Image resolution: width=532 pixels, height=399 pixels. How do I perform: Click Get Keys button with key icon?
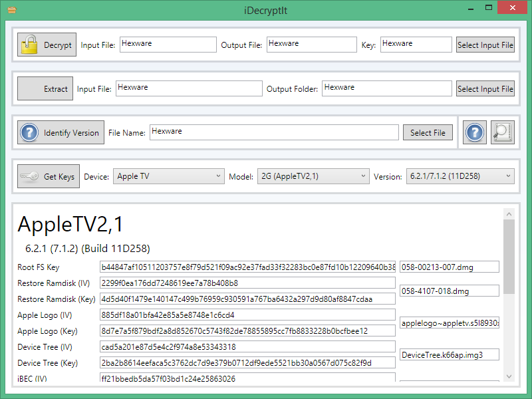pos(49,176)
